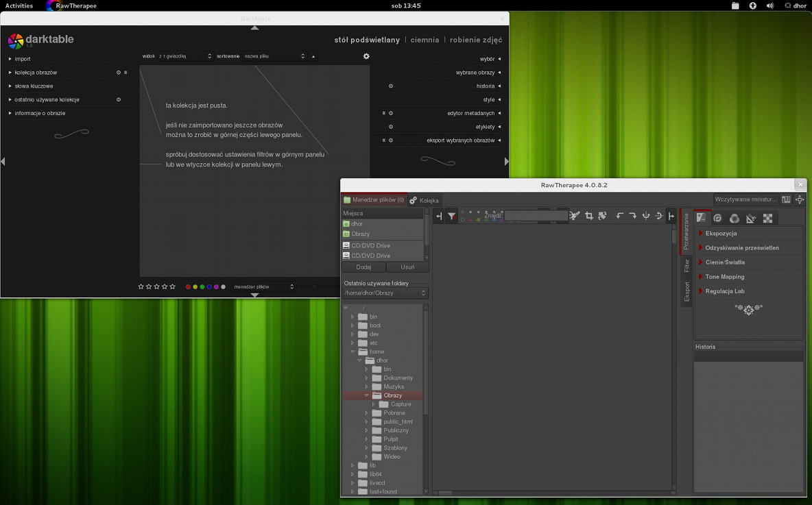812x505 pixels.
Task: Expand the Tone Mapping section
Action: pos(701,277)
